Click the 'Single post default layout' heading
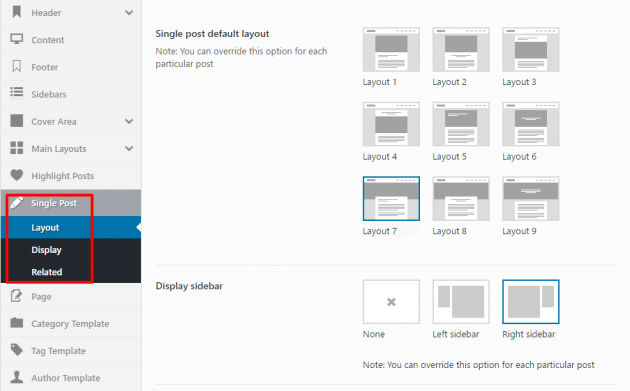The image size is (630, 391). 212,34
